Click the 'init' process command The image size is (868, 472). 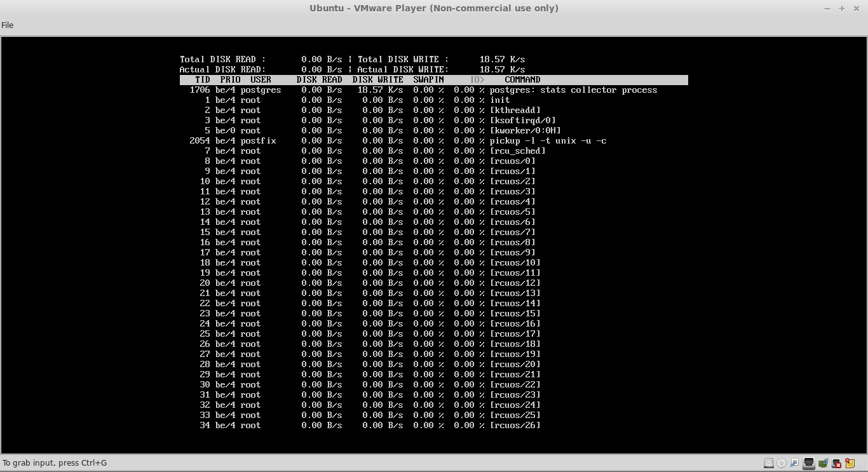[x=500, y=100]
